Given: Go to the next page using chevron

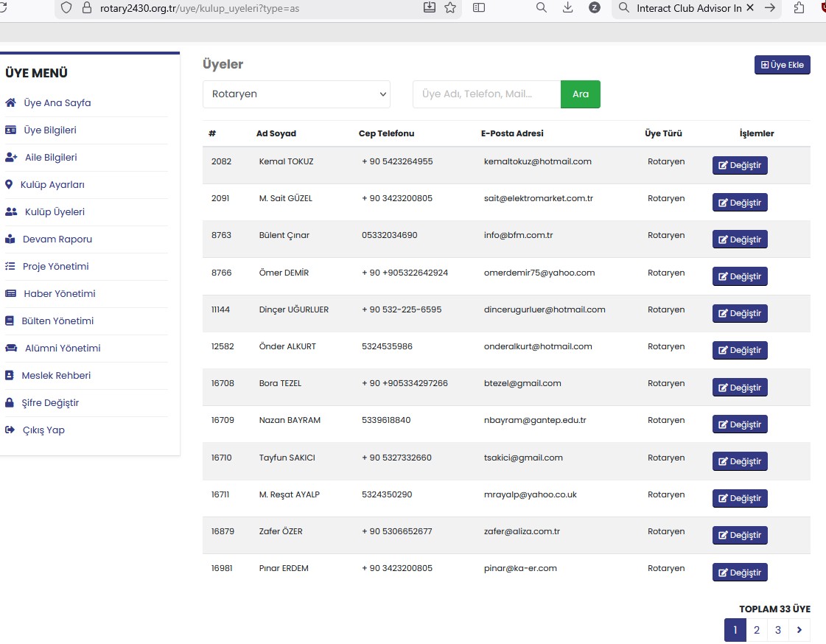Looking at the screenshot, I should pyautogui.click(x=799, y=630).
